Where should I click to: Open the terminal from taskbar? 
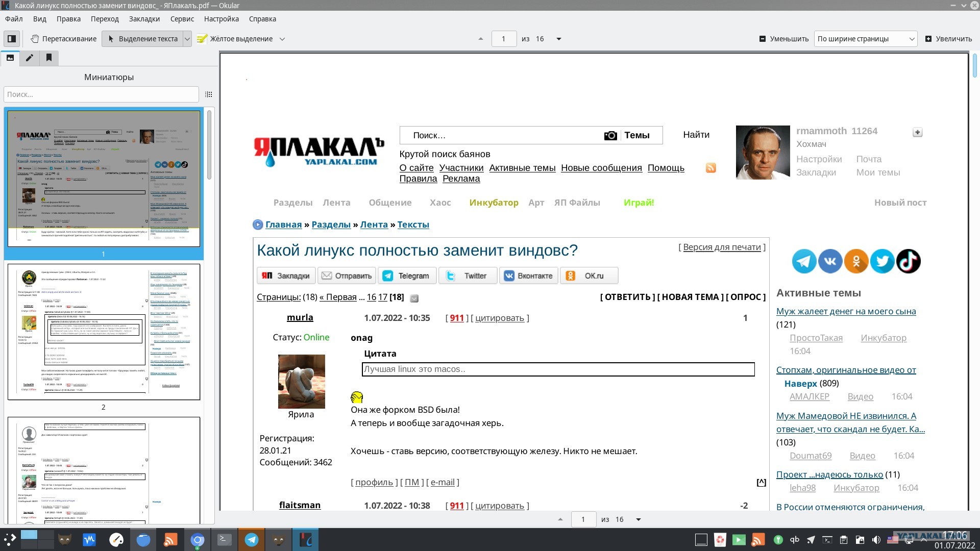(225, 539)
